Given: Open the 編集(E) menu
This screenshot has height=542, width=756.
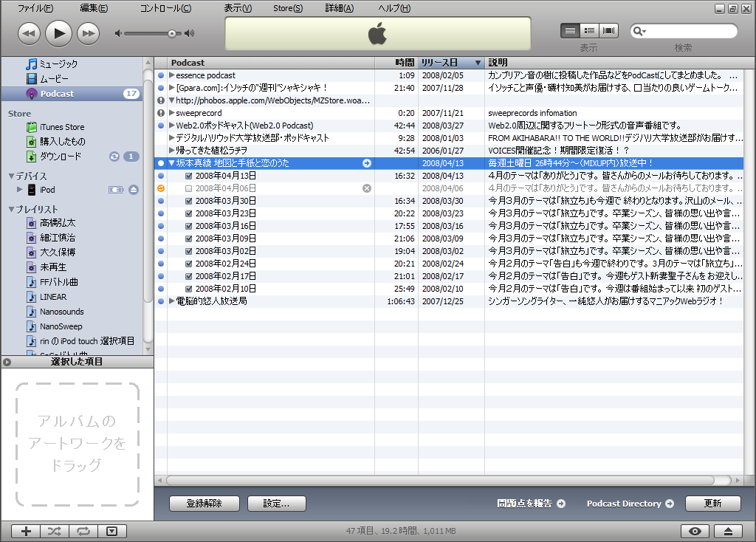Looking at the screenshot, I should point(94,8).
